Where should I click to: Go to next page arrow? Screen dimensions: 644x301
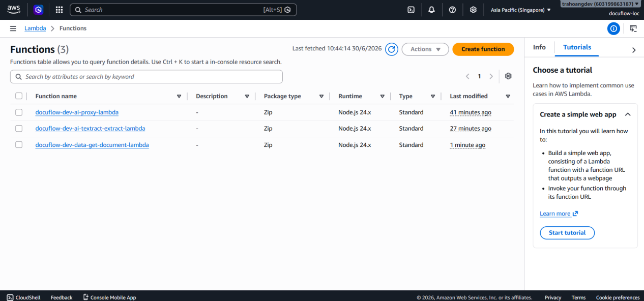pyautogui.click(x=491, y=76)
